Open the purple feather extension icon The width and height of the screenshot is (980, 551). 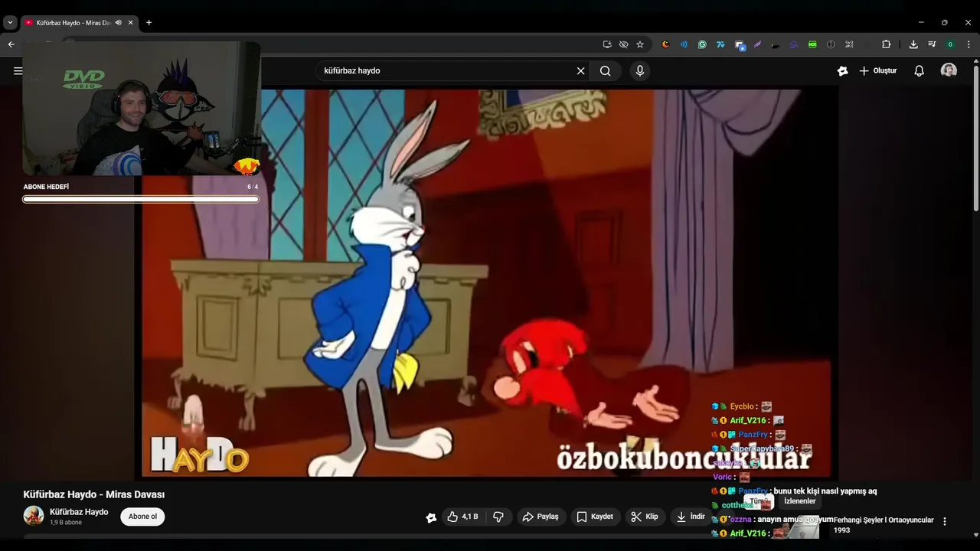tap(757, 44)
